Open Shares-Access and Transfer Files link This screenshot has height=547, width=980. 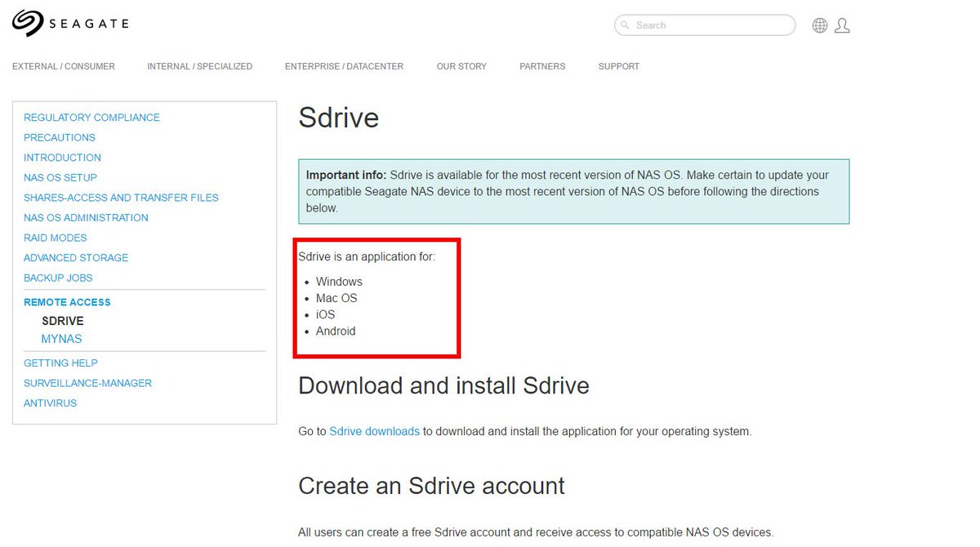pos(121,198)
